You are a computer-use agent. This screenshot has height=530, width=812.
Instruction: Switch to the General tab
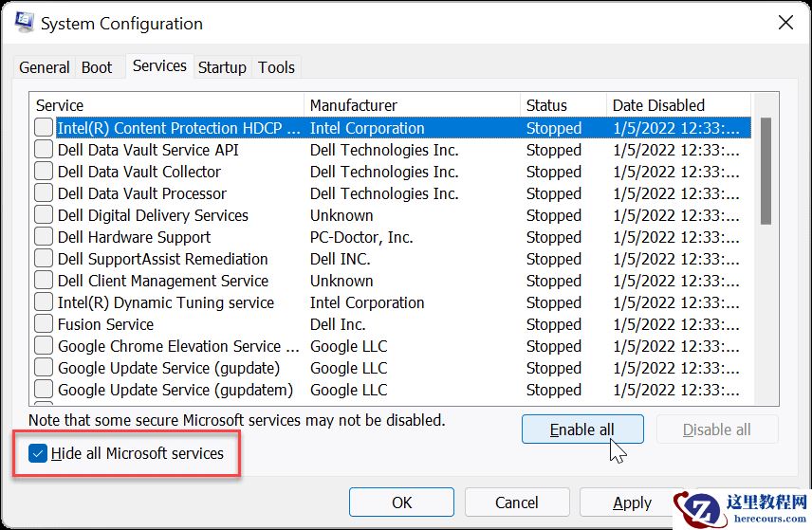pos(44,67)
